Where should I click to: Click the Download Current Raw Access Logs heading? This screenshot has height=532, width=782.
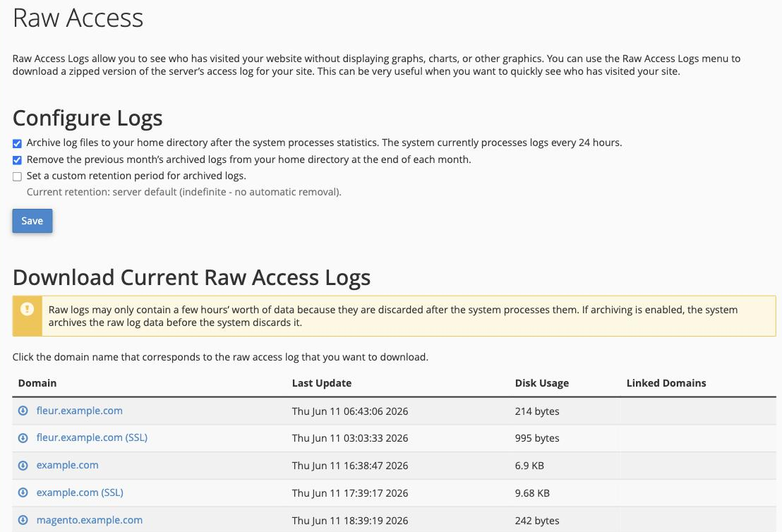(x=191, y=278)
